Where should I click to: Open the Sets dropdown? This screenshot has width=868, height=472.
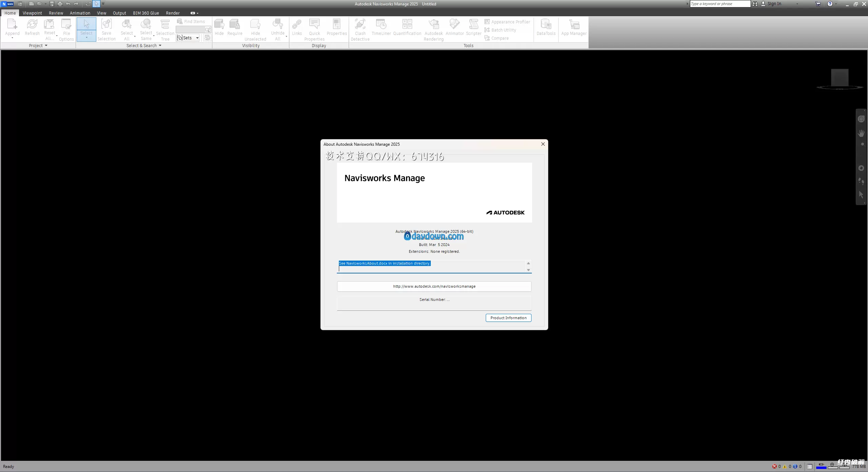click(x=188, y=38)
